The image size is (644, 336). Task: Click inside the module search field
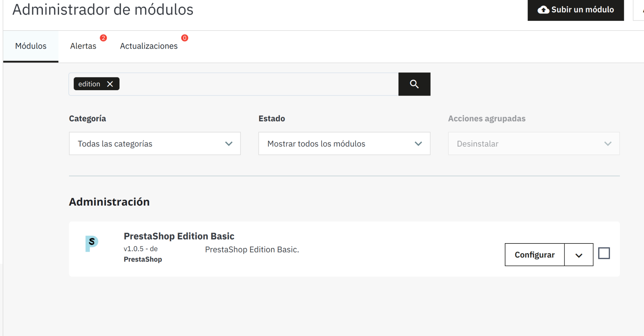[258, 84]
